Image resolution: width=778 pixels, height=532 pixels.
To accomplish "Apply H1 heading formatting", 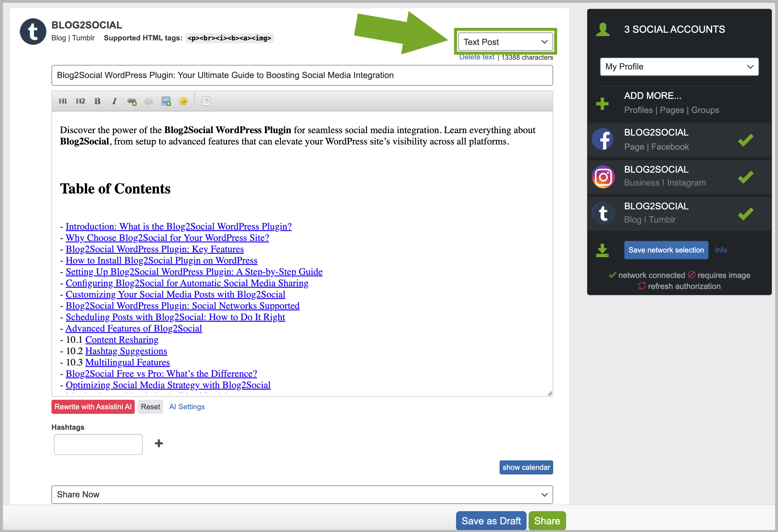I will tap(62, 101).
